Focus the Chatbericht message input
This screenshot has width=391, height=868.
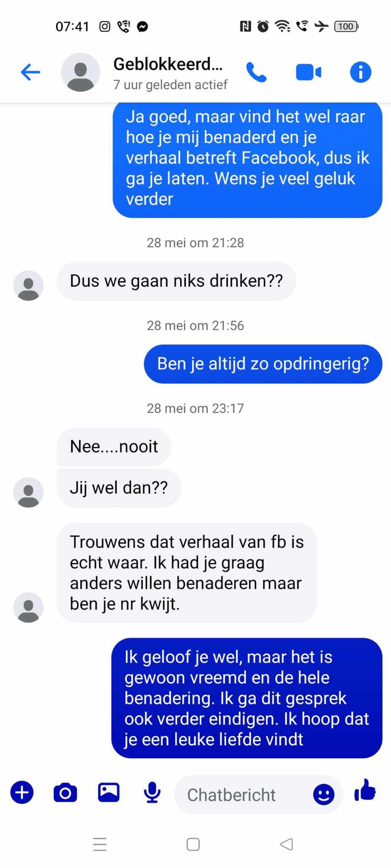tap(248, 794)
